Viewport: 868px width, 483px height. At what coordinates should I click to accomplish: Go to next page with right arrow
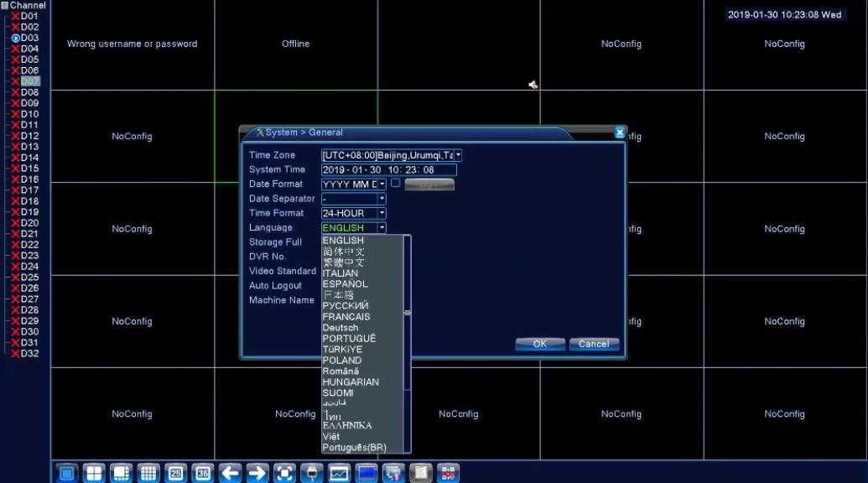[x=257, y=473]
